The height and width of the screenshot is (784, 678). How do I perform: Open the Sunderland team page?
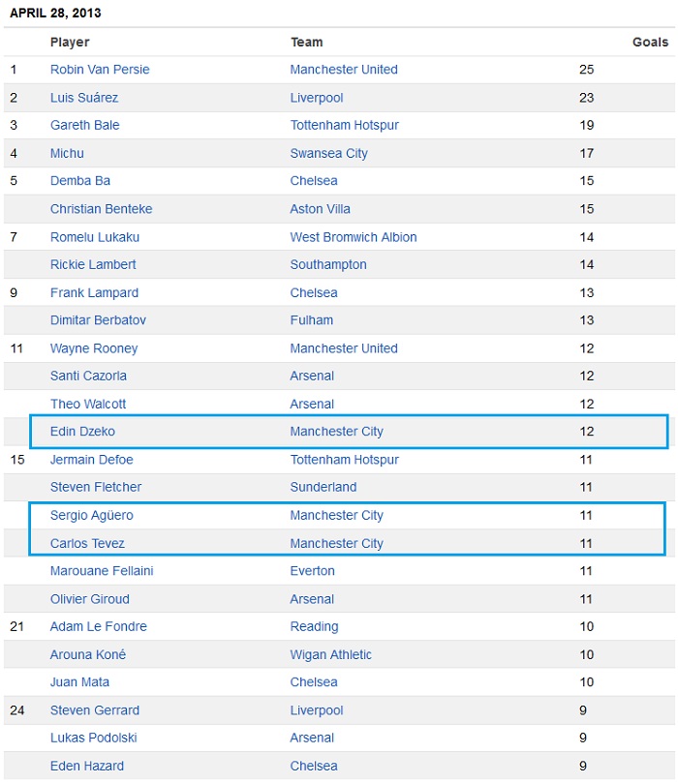pos(323,487)
